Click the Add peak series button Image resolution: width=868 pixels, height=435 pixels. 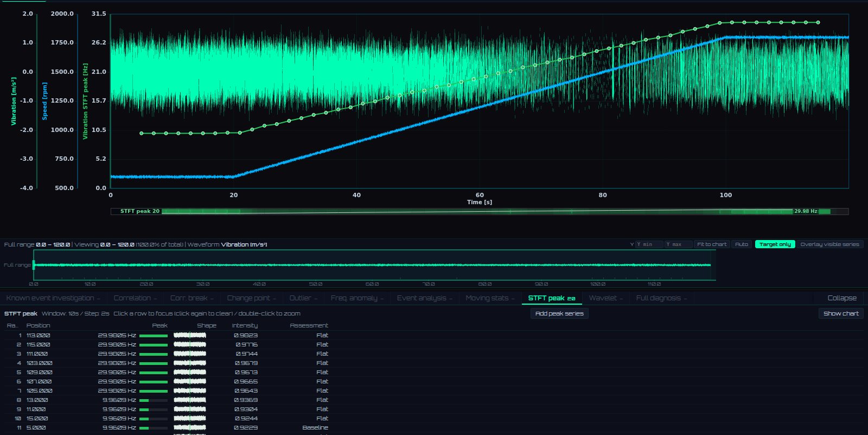[x=559, y=313]
